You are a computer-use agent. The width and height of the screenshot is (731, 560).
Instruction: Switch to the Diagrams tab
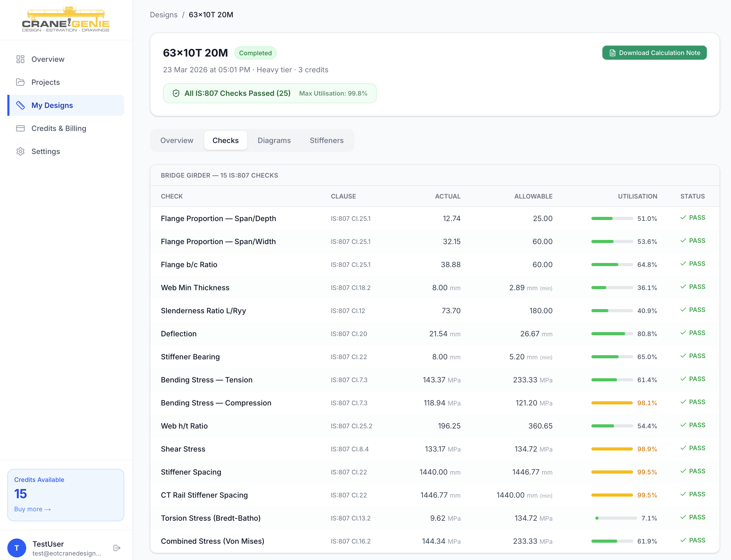click(274, 140)
